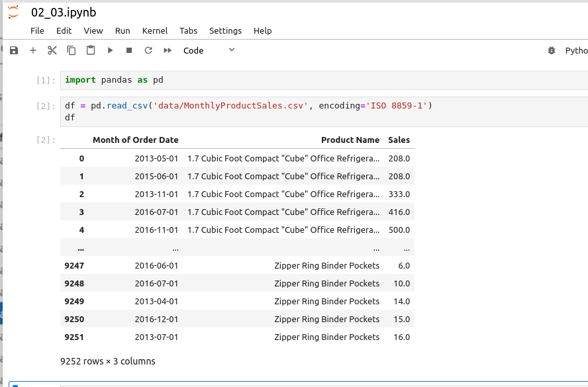The height and width of the screenshot is (387, 588).
Task: Restart kernel and run all cells
Action: 168,50
